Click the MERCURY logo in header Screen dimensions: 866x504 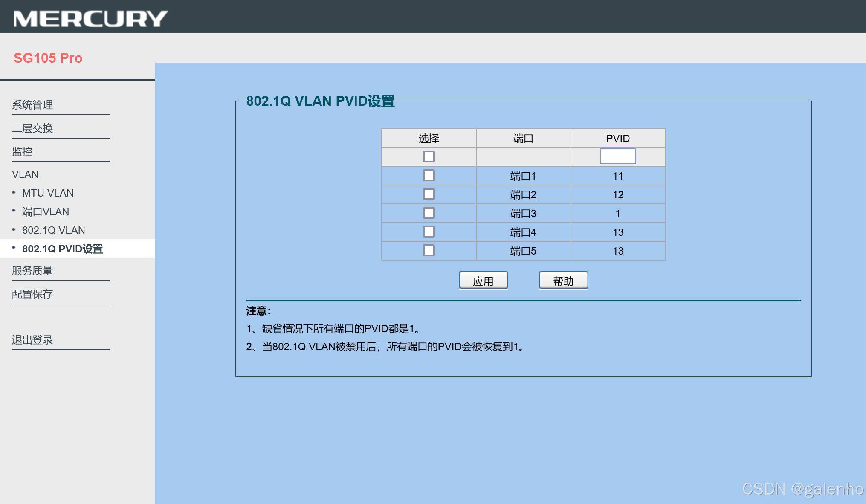click(x=90, y=18)
